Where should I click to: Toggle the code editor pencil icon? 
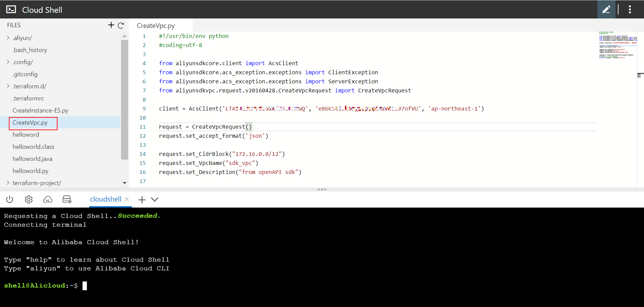coord(606,9)
